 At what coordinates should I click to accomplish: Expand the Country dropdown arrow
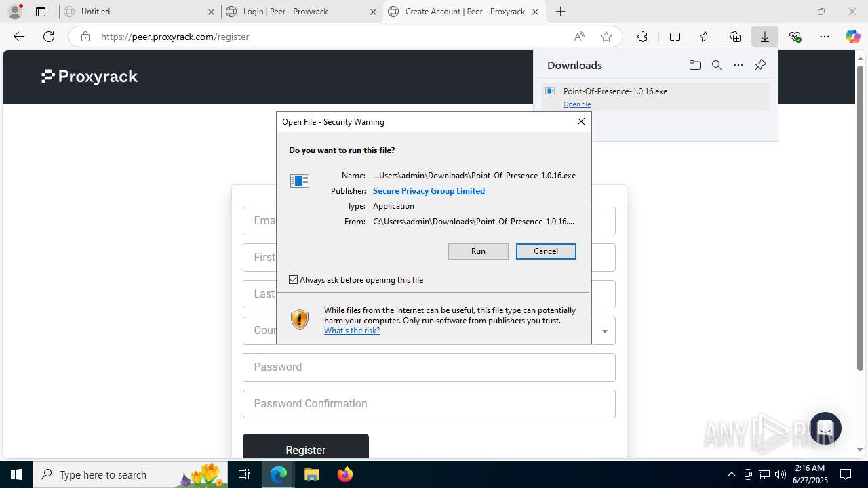604,331
